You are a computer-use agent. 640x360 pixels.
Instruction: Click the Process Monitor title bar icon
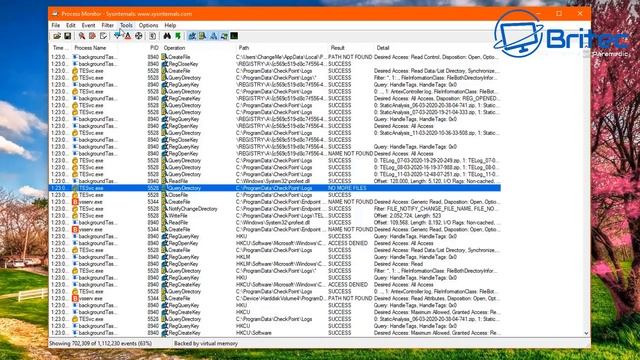pyautogui.click(x=56, y=13)
